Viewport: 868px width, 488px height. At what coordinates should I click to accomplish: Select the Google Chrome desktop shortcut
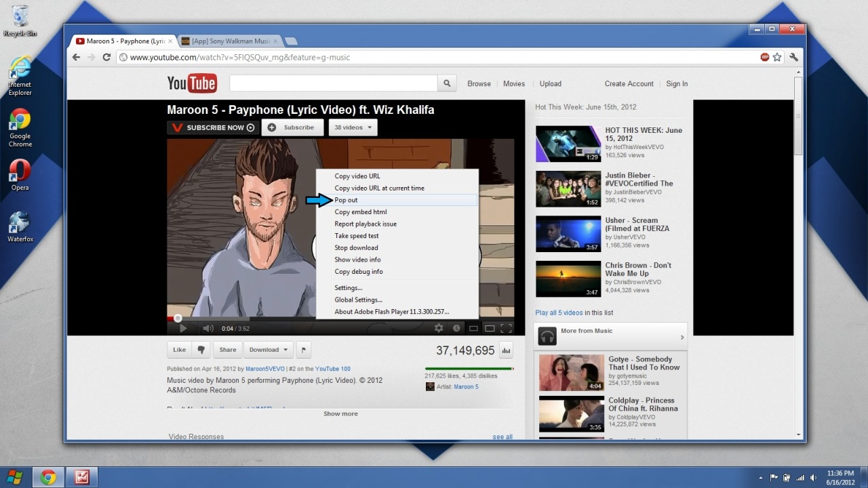pos(20,128)
